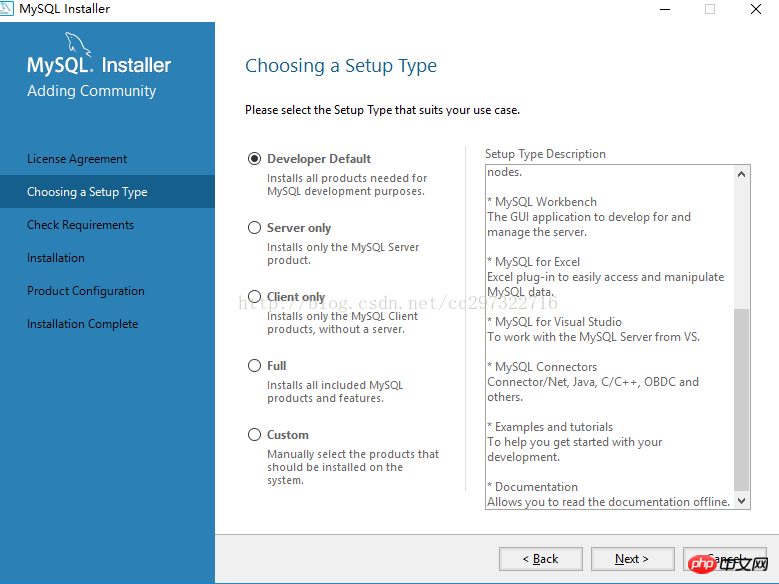Click '* Examples and tutorials' line

[x=550, y=427]
